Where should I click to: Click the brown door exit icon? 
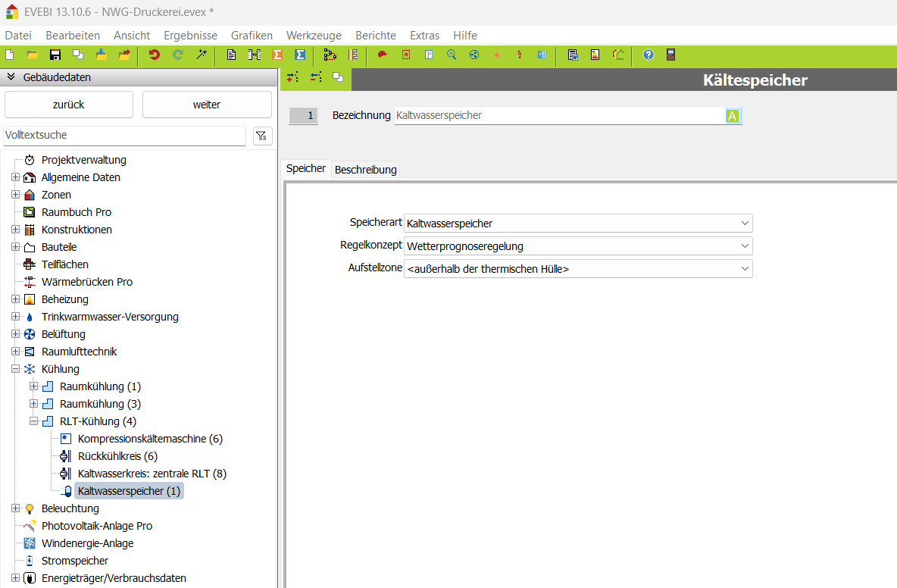[670, 55]
